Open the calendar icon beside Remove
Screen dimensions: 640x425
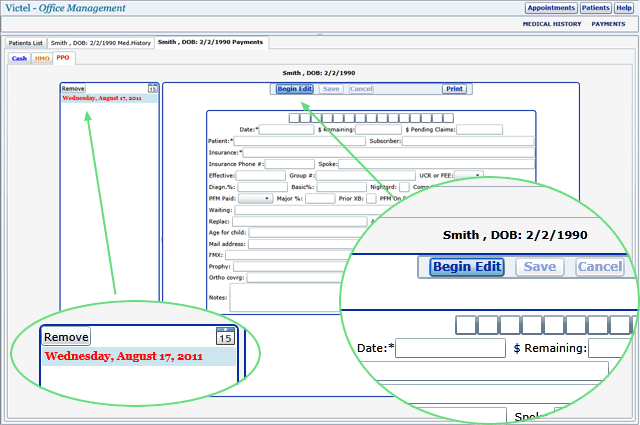[x=153, y=88]
